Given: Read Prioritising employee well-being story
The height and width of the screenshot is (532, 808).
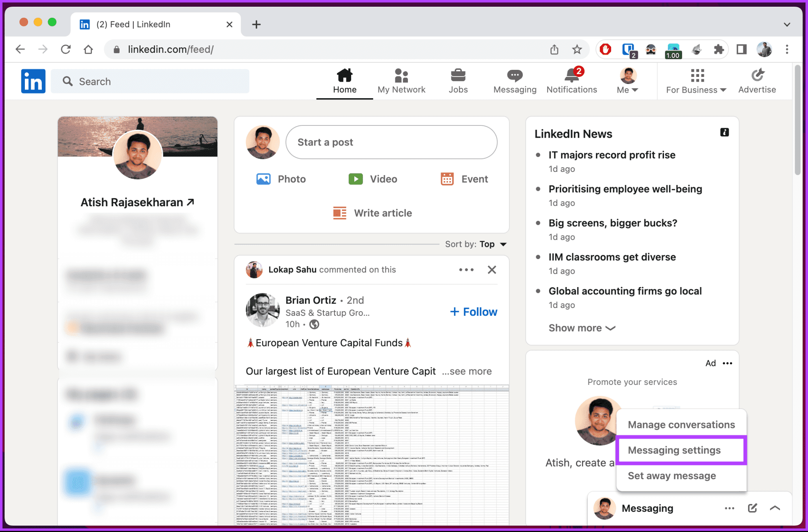Looking at the screenshot, I should pyautogui.click(x=625, y=189).
